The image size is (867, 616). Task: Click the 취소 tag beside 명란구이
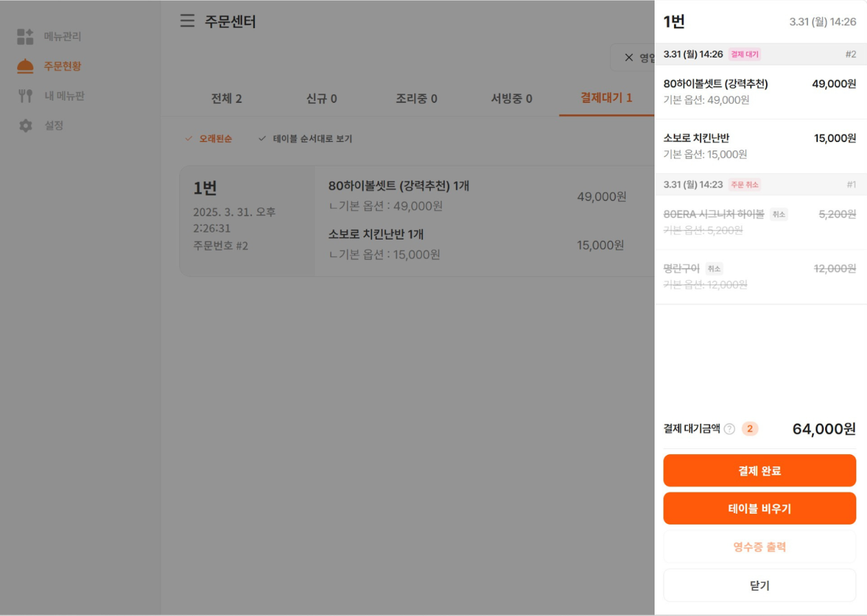(714, 268)
